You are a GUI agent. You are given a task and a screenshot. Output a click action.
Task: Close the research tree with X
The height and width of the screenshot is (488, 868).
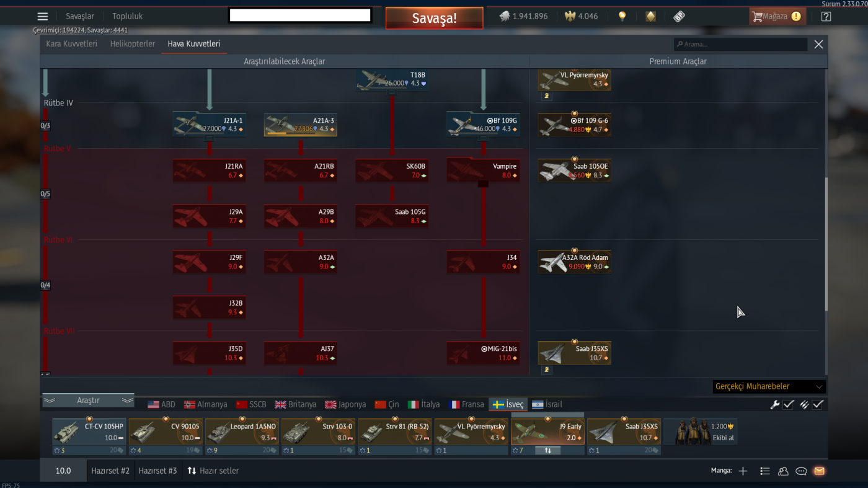[x=818, y=45]
